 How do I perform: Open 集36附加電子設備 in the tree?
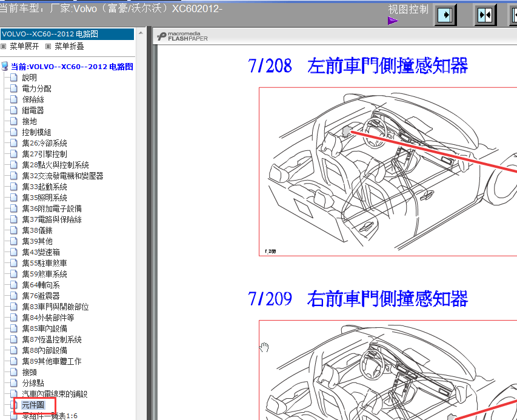pos(52,208)
